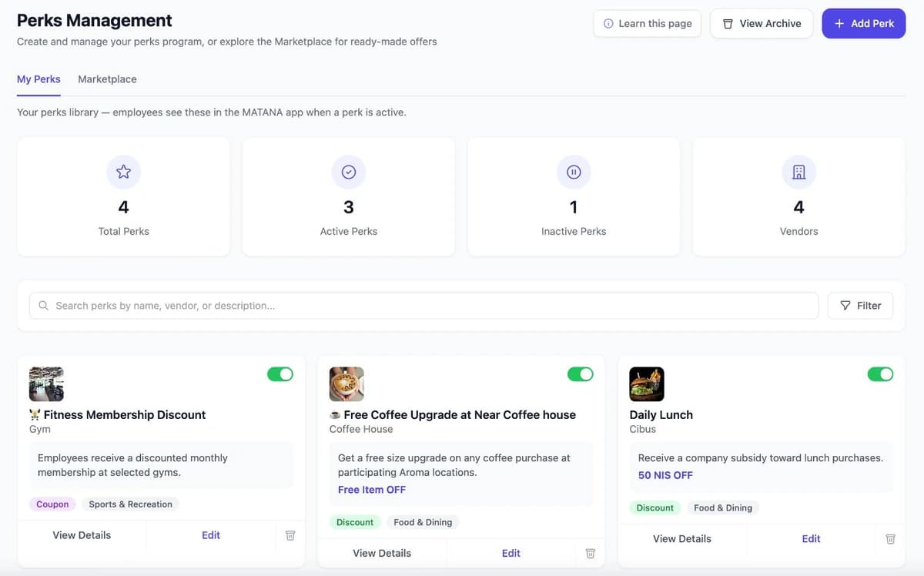
Task: Click Food & Dining tag on Coffee perk
Action: [x=423, y=522]
